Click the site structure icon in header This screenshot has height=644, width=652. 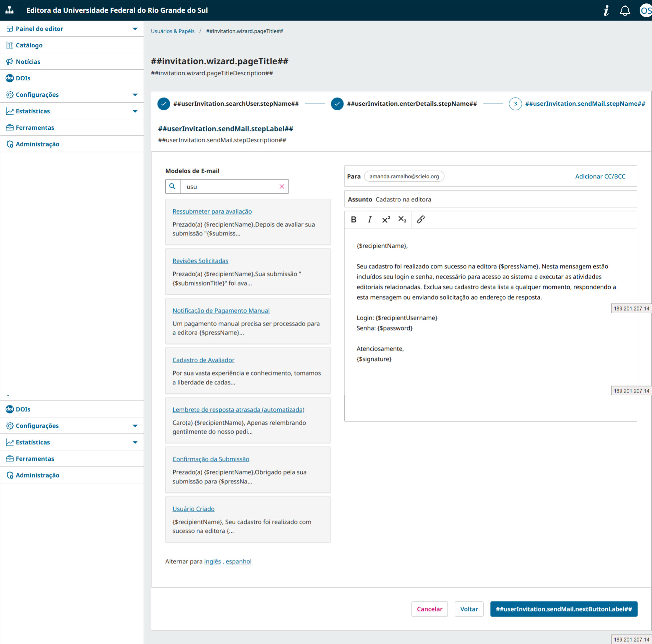(10, 10)
